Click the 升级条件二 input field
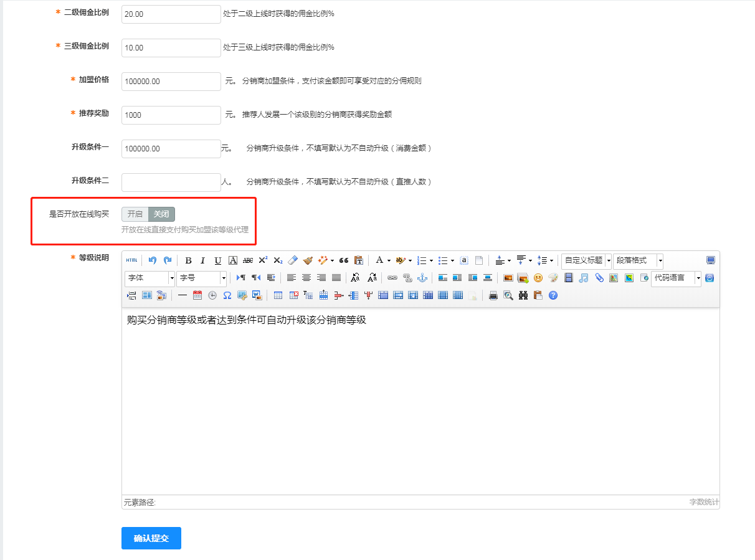The width and height of the screenshot is (755, 560). [171, 182]
